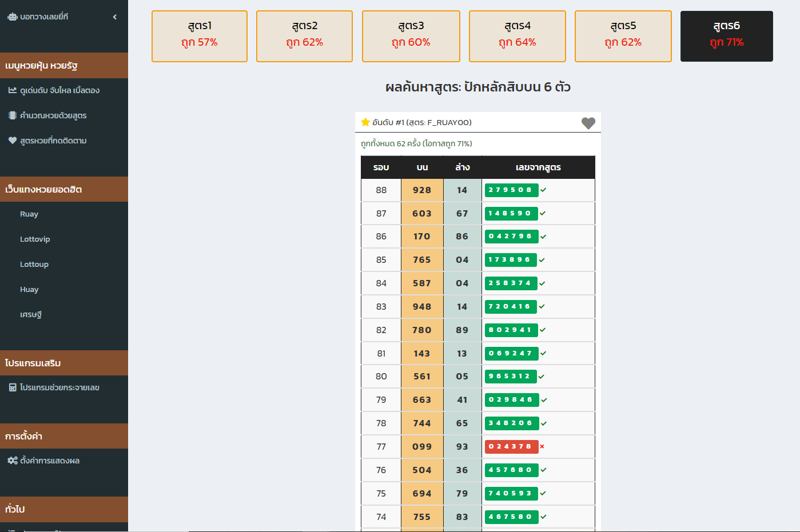Click the ล่าง value 67
The height and width of the screenshot is (532, 800).
click(x=462, y=214)
